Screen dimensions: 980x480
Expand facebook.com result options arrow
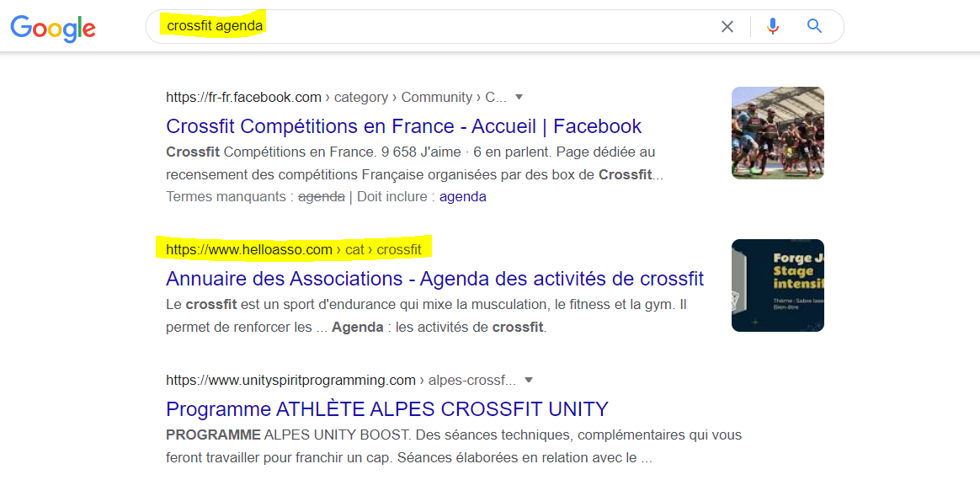point(518,97)
